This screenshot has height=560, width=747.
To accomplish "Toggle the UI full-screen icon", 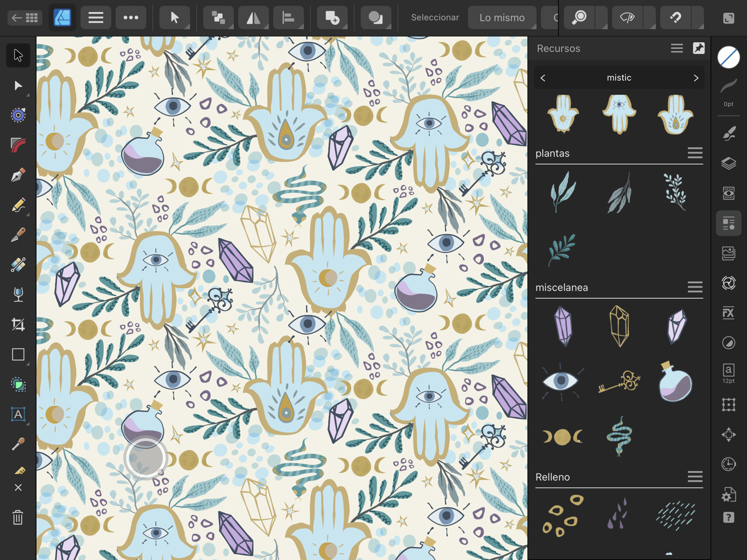I will (x=729, y=18).
